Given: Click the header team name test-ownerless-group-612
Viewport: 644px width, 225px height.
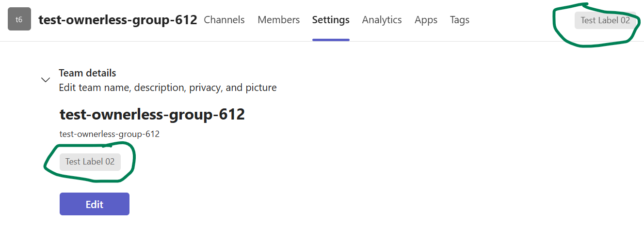Looking at the screenshot, I should click(x=118, y=20).
